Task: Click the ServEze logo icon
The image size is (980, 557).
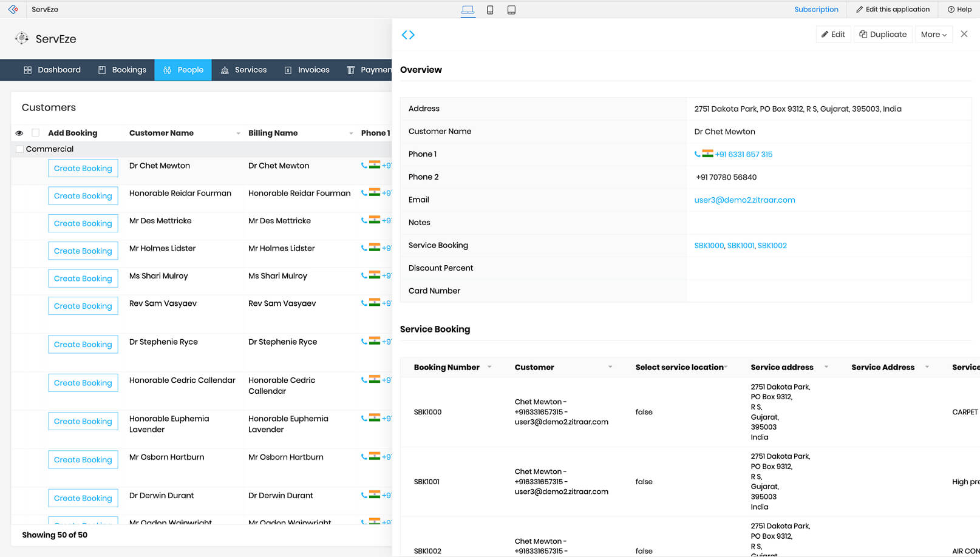Action: [22, 38]
